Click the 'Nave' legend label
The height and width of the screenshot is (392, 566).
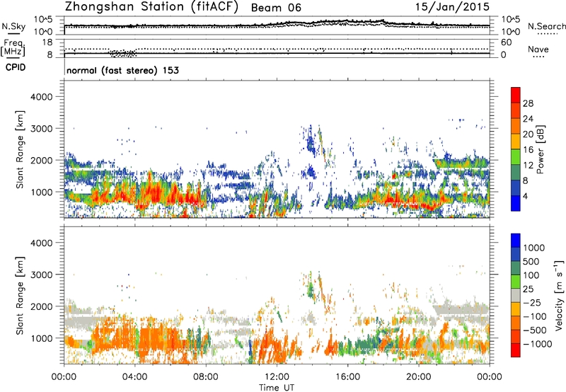pos(538,49)
